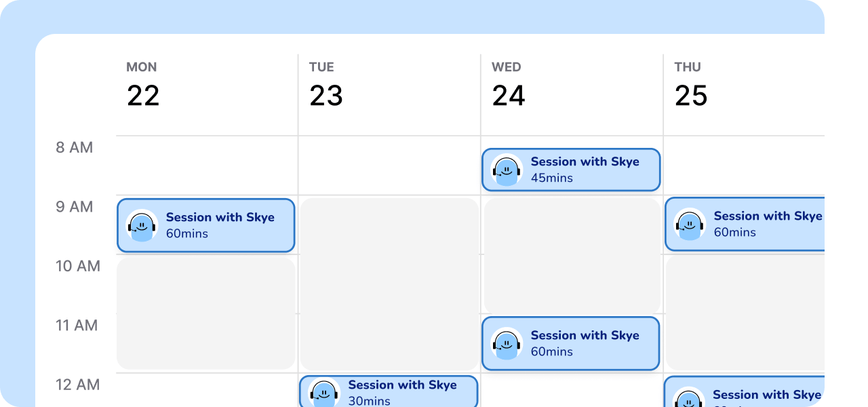
Task: Click Skye avatar on Tuesday 30mins session
Action: pos(324,393)
